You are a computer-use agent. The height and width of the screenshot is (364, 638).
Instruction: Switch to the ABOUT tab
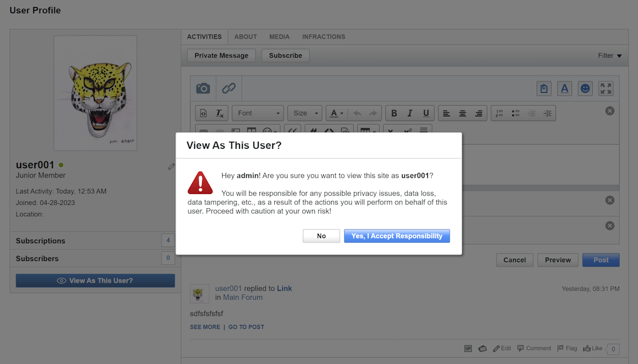coord(245,37)
